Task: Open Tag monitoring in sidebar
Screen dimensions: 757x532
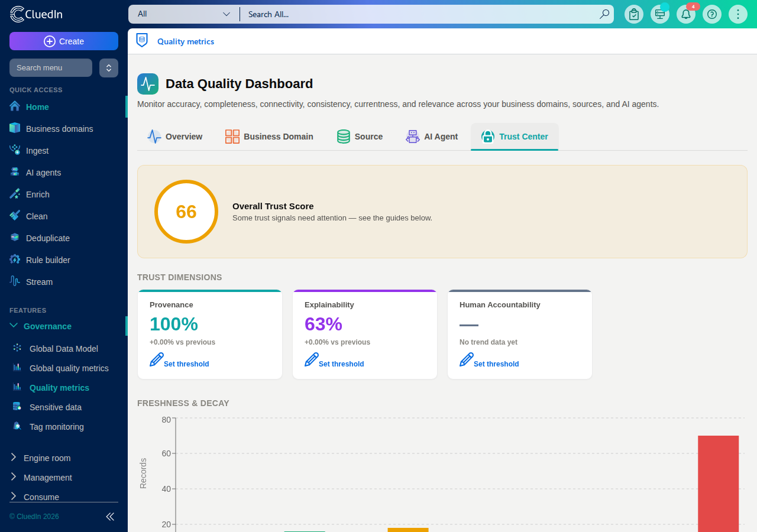Action: [x=57, y=427]
